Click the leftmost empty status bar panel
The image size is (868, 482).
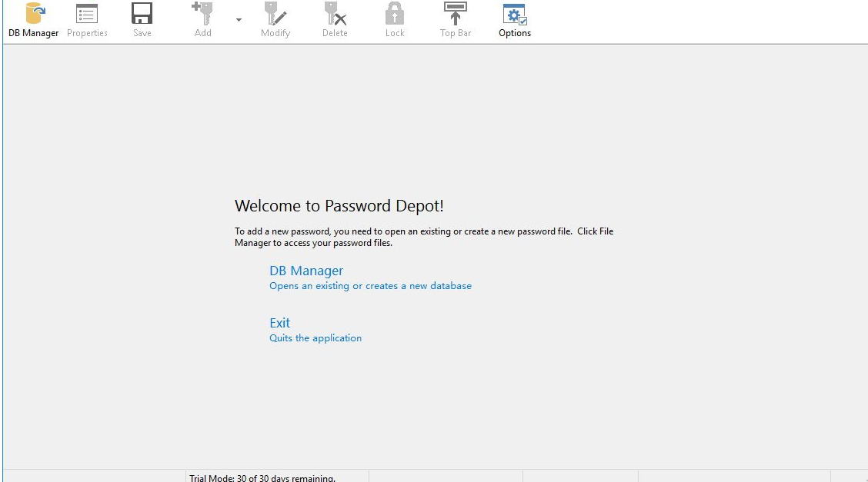[x=94, y=477]
